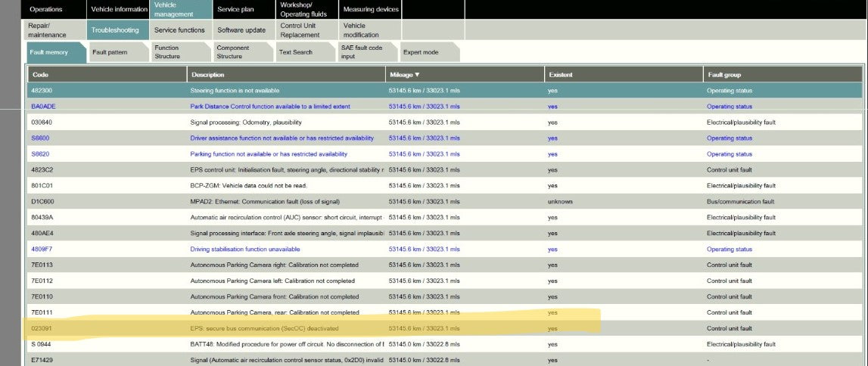Click the Software update button

coord(243,30)
